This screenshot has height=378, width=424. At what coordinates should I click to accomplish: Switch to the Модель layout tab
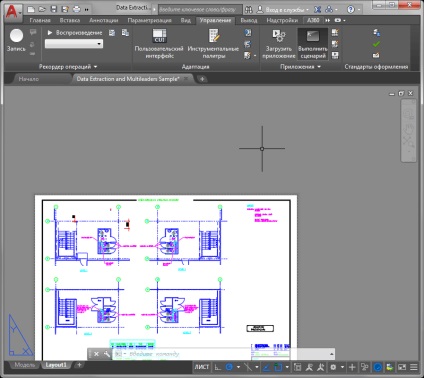pos(24,365)
